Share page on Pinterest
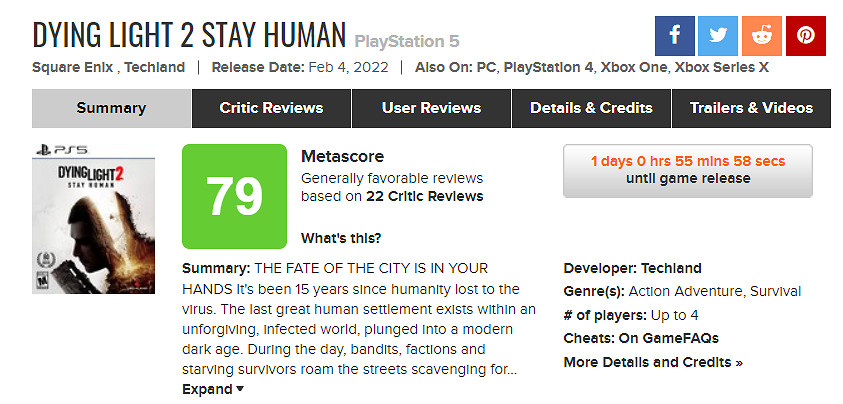The image size is (843, 404). coord(805,36)
